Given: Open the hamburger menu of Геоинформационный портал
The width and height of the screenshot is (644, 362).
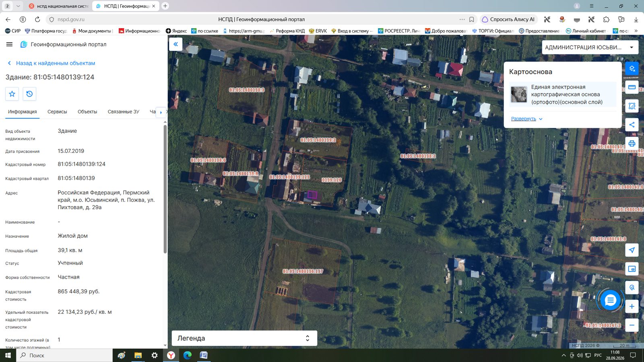Looking at the screenshot, I should [9, 44].
